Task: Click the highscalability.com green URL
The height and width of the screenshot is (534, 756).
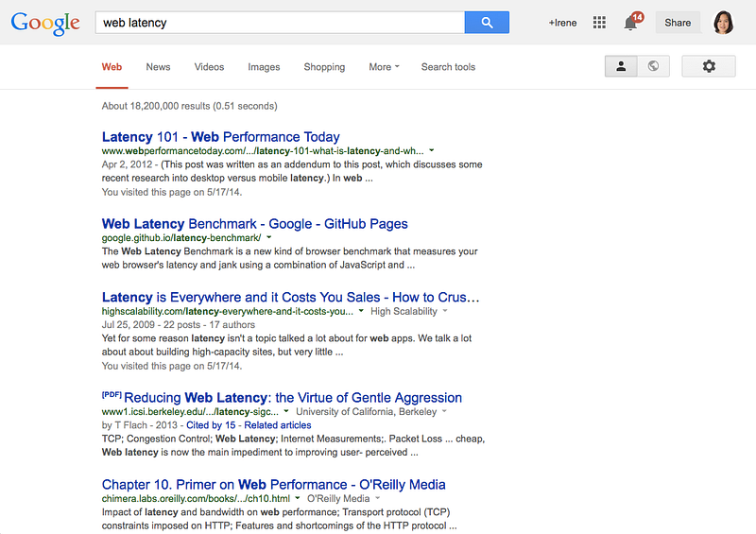Action: click(x=228, y=311)
